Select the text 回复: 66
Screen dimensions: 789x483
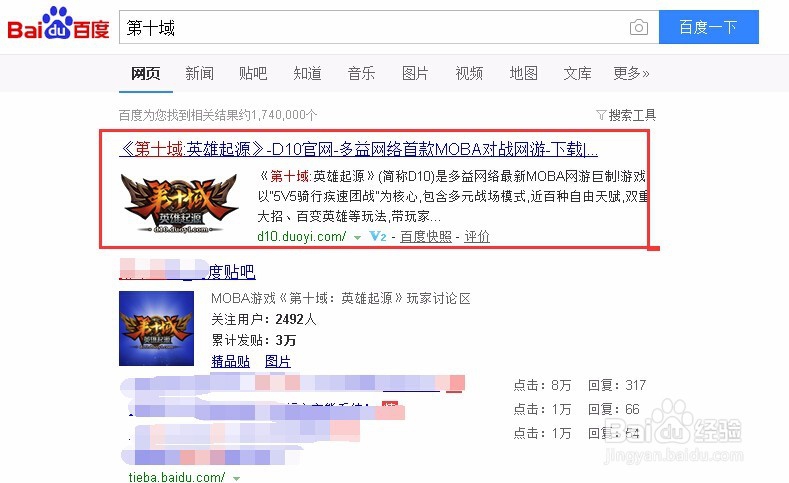pos(613,409)
